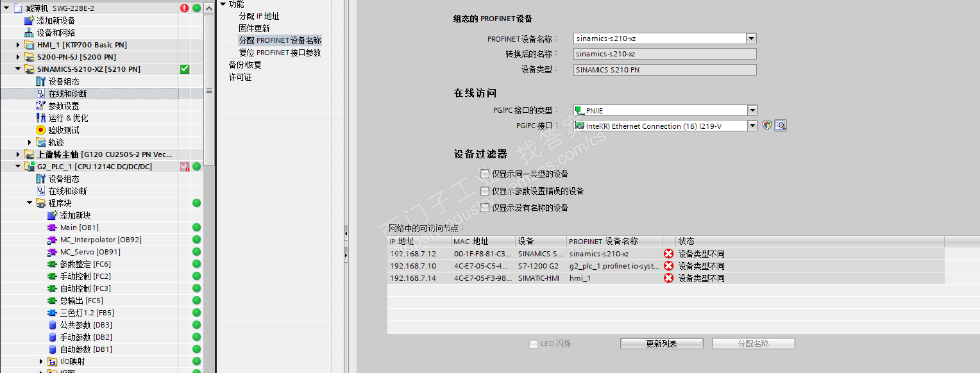Open 设备组态 under SINAMICS-S210-XZ

pos(63,81)
